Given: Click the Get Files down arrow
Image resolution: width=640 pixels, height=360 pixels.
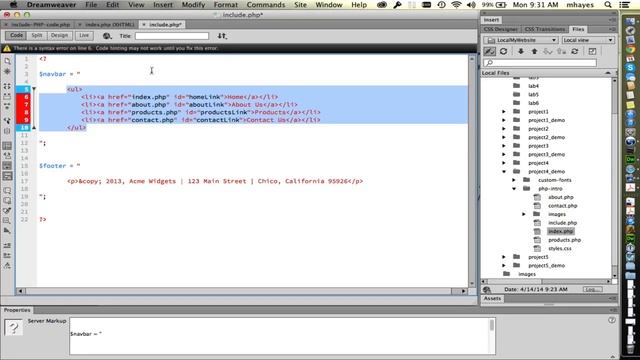Looking at the screenshot, I should tap(521, 51).
